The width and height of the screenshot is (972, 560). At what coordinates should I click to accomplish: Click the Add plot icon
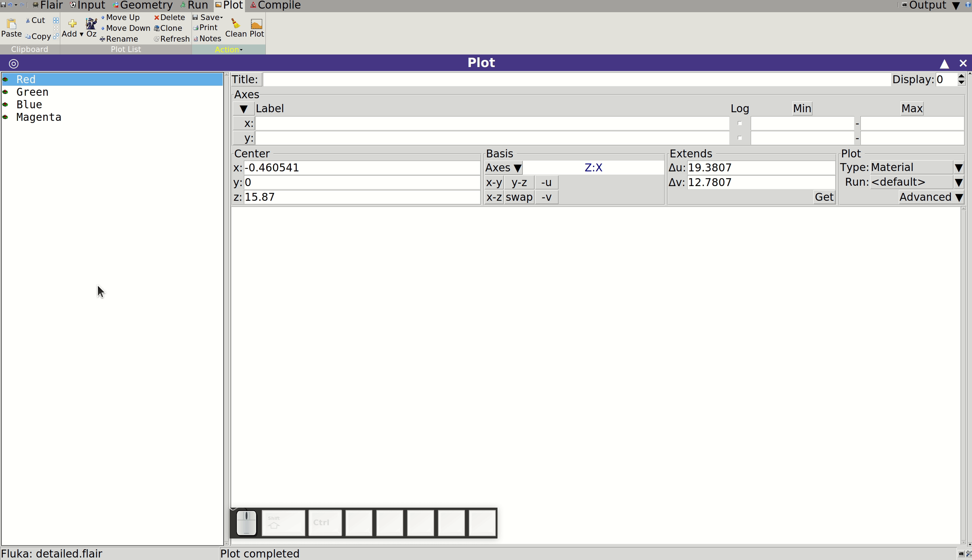pos(72,24)
